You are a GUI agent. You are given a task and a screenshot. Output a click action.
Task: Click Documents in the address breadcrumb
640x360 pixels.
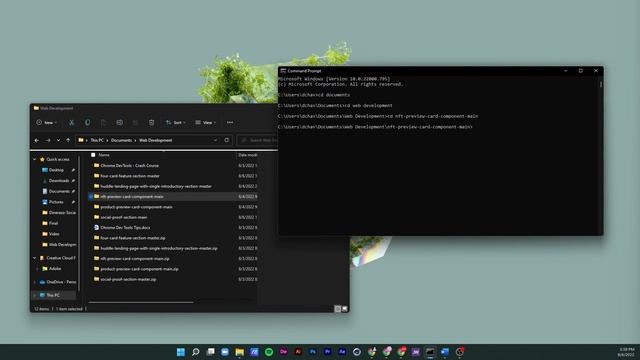click(122, 140)
